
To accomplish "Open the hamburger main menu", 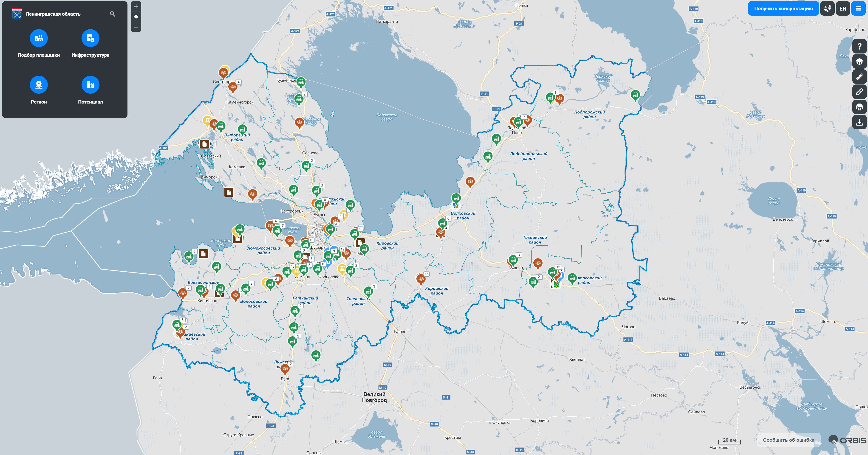I will point(858,8).
